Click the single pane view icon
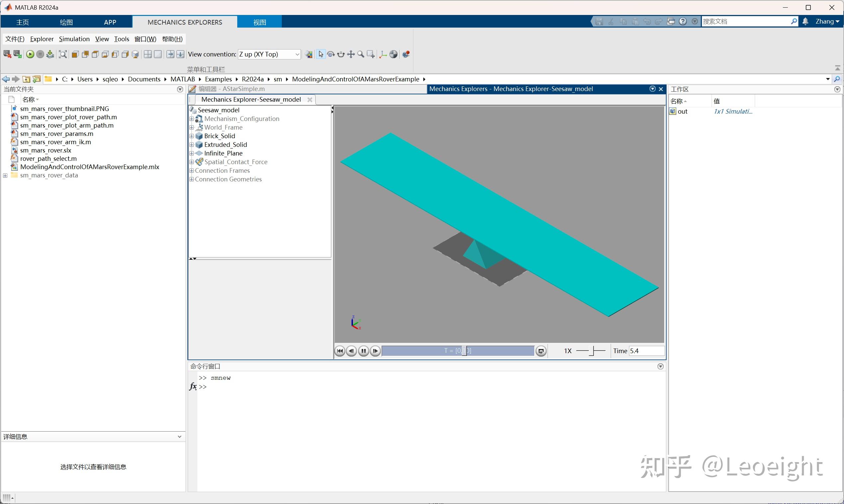This screenshot has height=504, width=844. (158, 54)
